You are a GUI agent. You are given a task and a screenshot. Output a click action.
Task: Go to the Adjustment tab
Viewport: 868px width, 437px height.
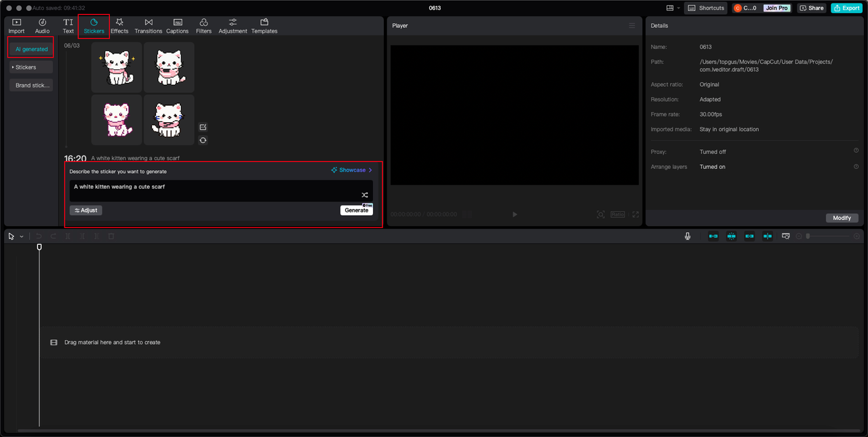(233, 26)
